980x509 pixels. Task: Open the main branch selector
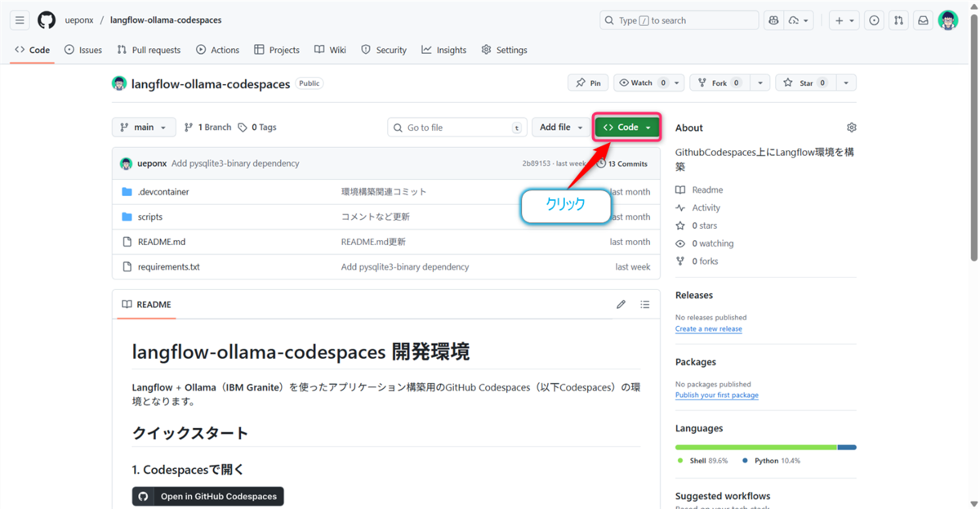coord(144,127)
